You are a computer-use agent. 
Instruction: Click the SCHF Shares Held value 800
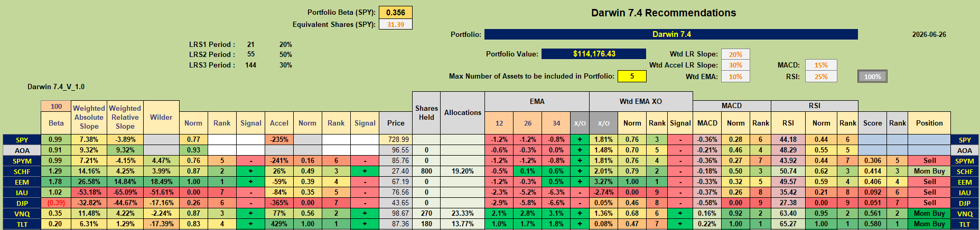pyautogui.click(x=426, y=171)
